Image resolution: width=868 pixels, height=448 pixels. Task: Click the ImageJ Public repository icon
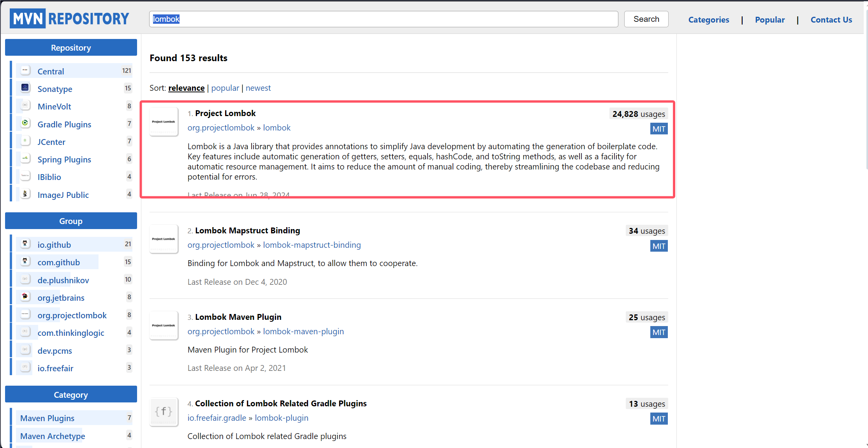25,194
